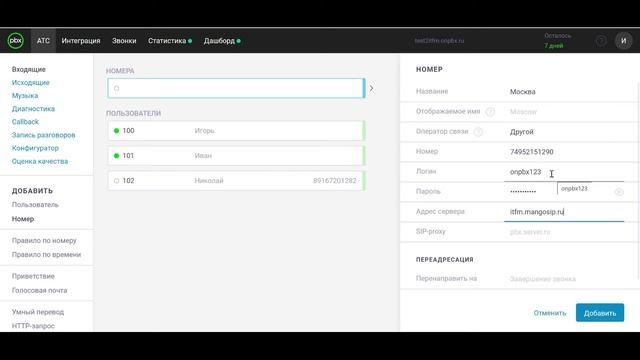This screenshot has width=640, height=360.
Task: Add a Приветствие
Action: point(33,276)
